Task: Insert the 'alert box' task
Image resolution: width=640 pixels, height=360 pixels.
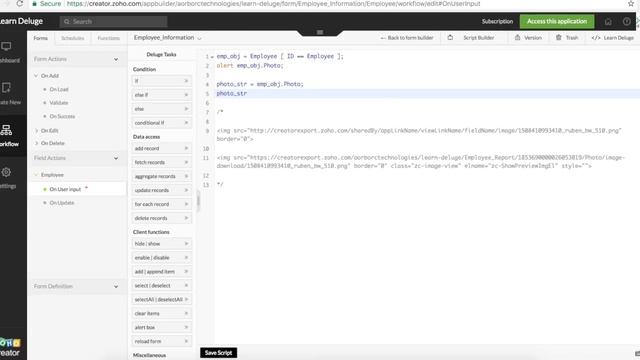Action: 162,327
